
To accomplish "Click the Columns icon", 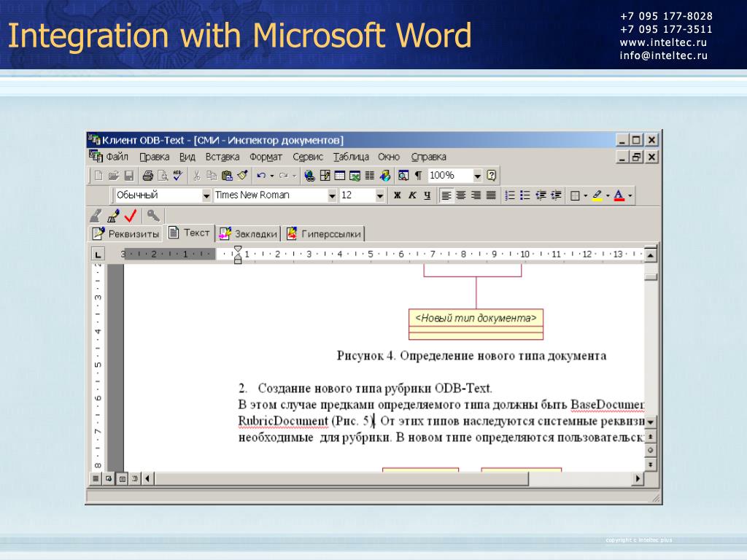I will click(x=370, y=176).
